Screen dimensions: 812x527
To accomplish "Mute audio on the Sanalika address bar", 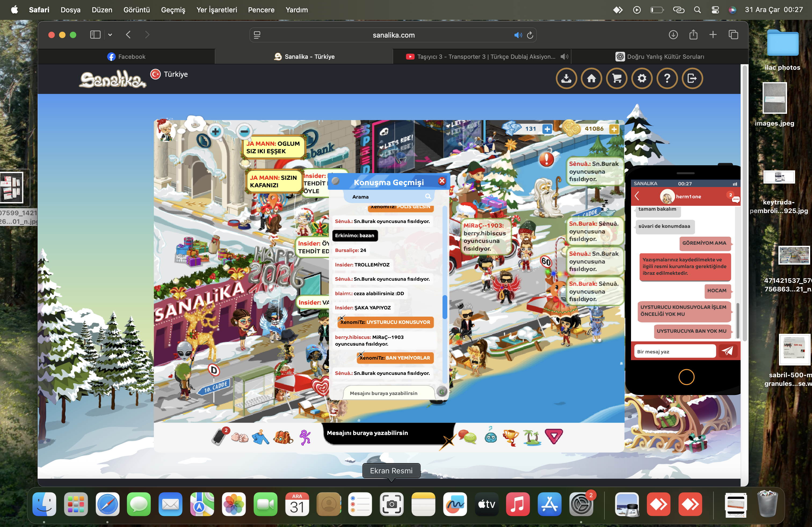I will pyautogui.click(x=518, y=35).
